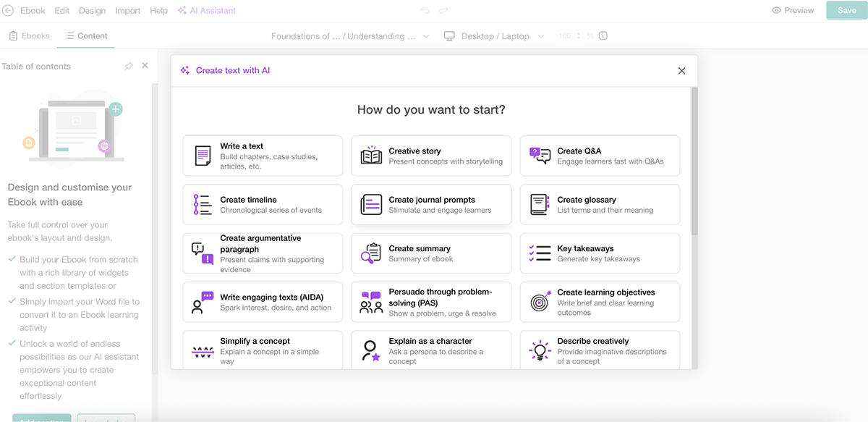Preview the ebook
Screen dimensions: 868x422
[793, 10]
